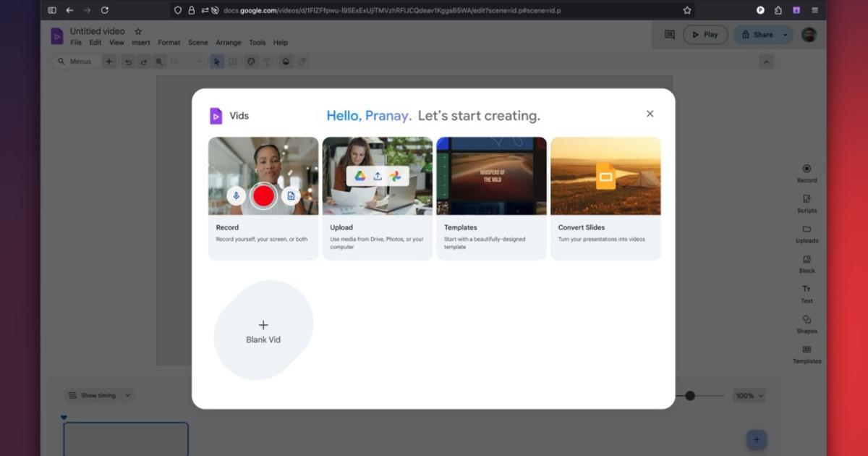Open the Insert menu

(x=141, y=43)
